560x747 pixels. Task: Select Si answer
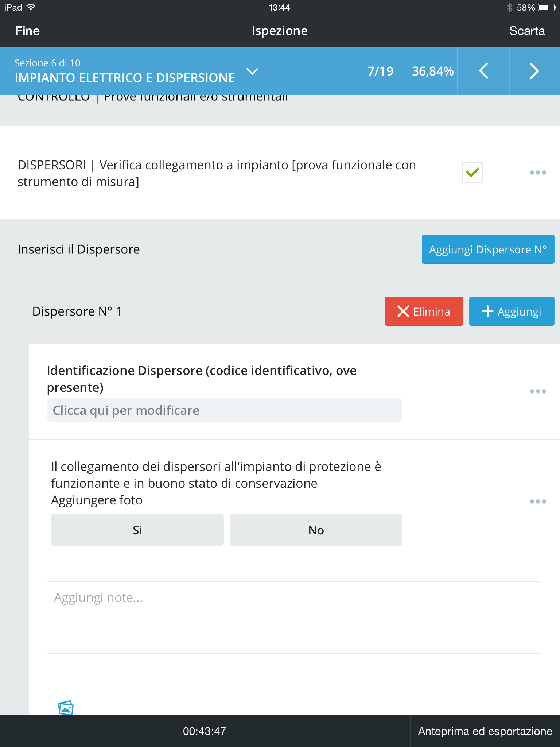[137, 530]
